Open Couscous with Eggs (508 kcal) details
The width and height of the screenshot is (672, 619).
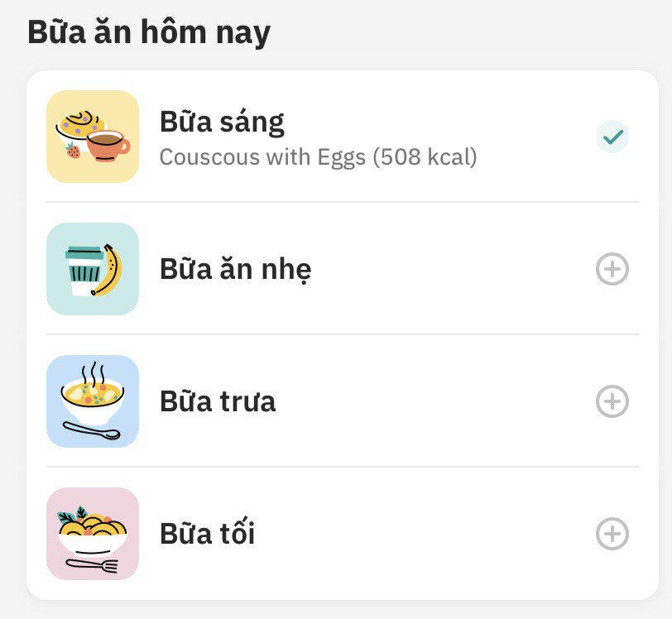click(318, 157)
